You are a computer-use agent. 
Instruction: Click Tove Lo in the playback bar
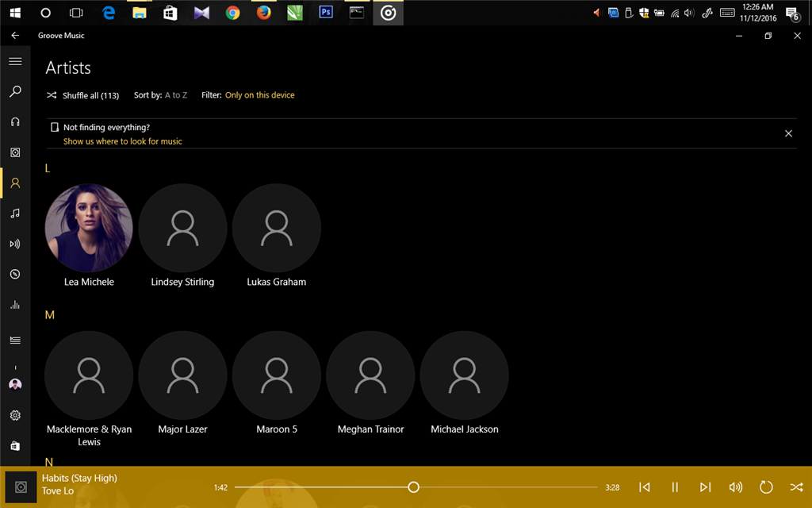tap(57, 491)
